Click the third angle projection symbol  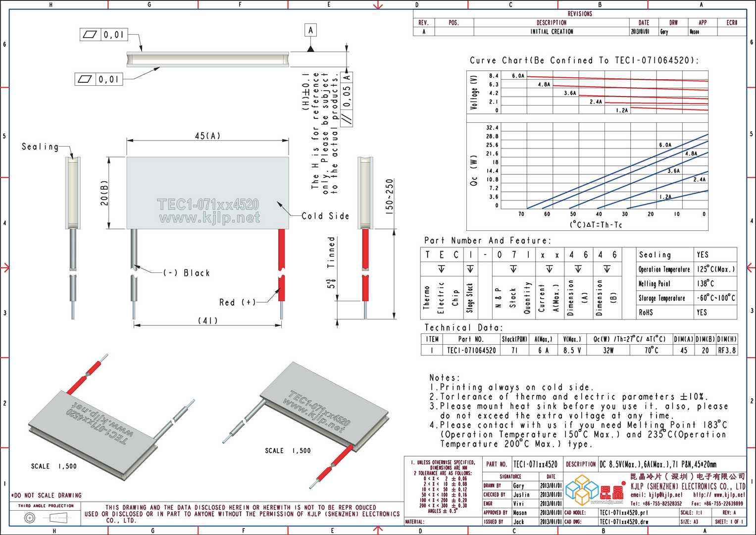click(x=46, y=518)
